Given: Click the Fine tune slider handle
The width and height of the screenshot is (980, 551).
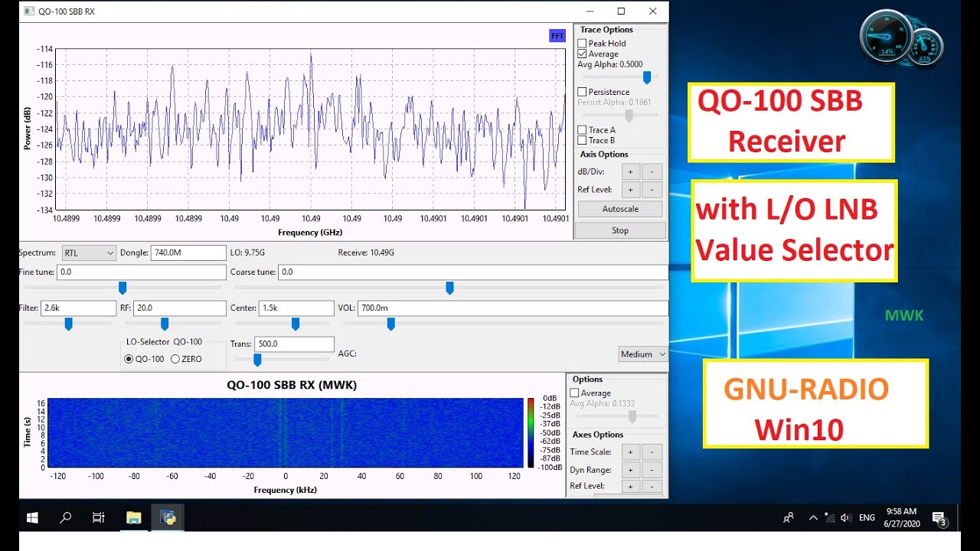Looking at the screenshot, I should (122, 288).
